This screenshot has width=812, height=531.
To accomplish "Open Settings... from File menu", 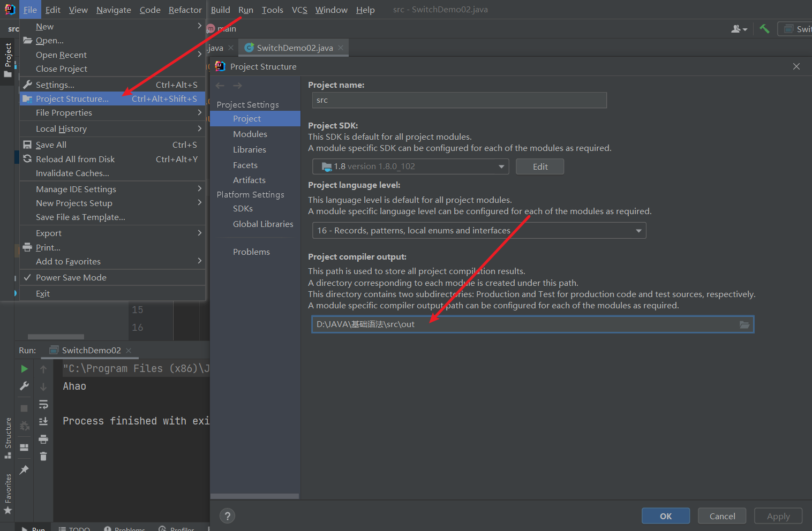I will (112, 85).
